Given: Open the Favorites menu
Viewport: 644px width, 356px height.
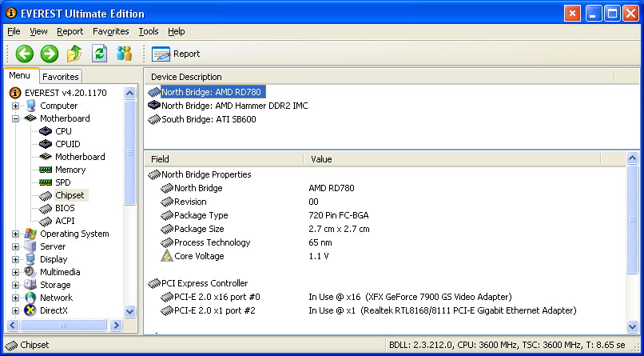Looking at the screenshot, I should point(111,31).
